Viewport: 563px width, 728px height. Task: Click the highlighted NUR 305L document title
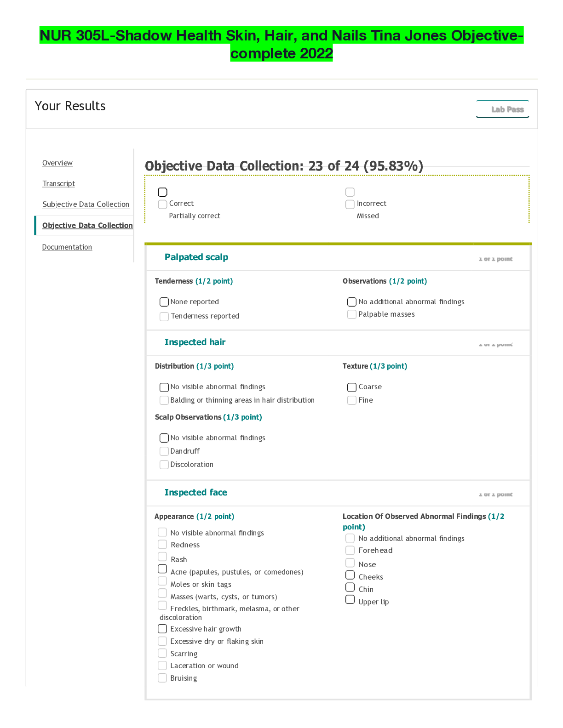coord(281,44)
